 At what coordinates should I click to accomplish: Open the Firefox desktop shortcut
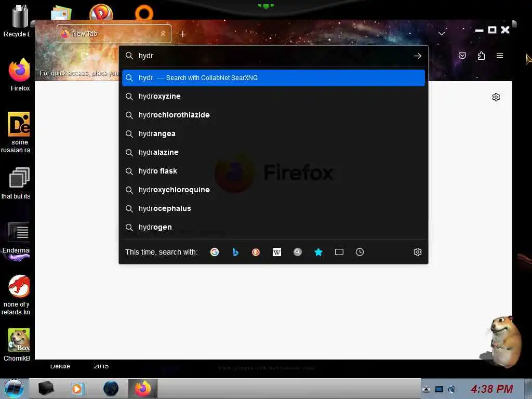[x=19, y=75]
